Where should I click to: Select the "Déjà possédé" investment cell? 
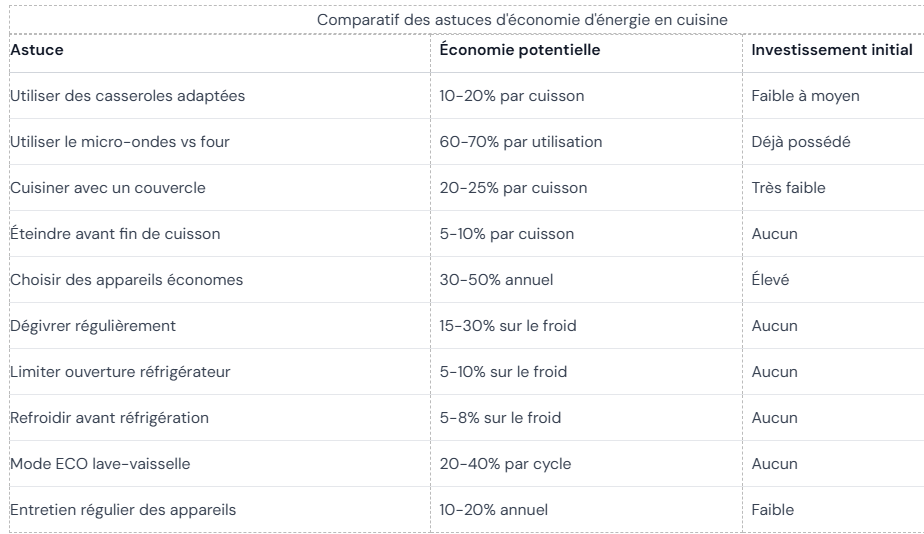801,142
